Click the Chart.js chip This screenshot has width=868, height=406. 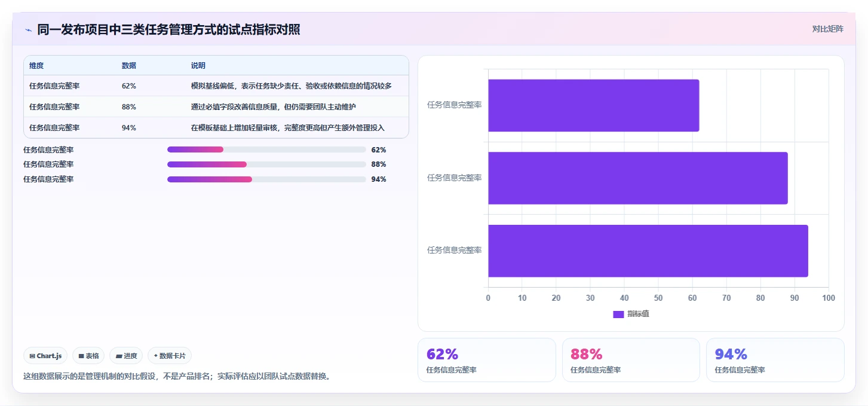point(46,356)
